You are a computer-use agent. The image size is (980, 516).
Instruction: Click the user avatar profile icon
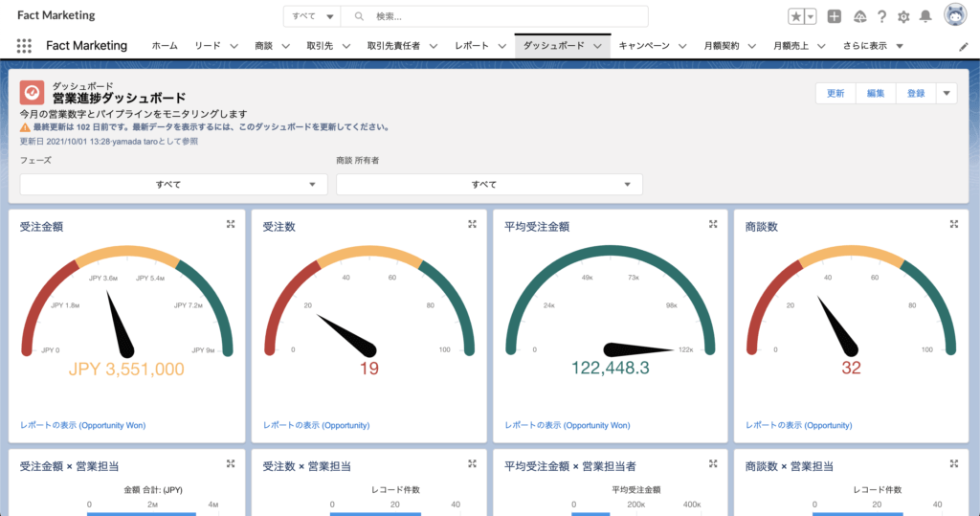(x=955, y=15)
